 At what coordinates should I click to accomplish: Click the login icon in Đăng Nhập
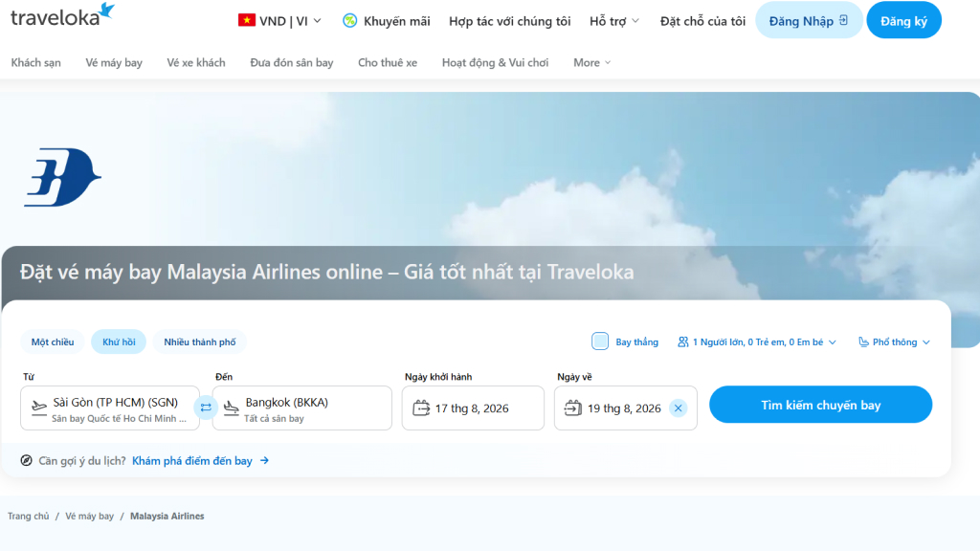coord(844,21)
